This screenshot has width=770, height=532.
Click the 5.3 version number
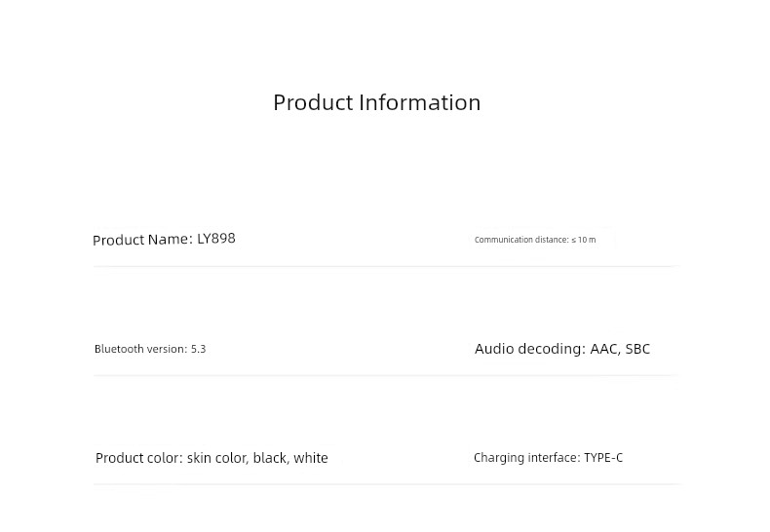tap(199, 349)
